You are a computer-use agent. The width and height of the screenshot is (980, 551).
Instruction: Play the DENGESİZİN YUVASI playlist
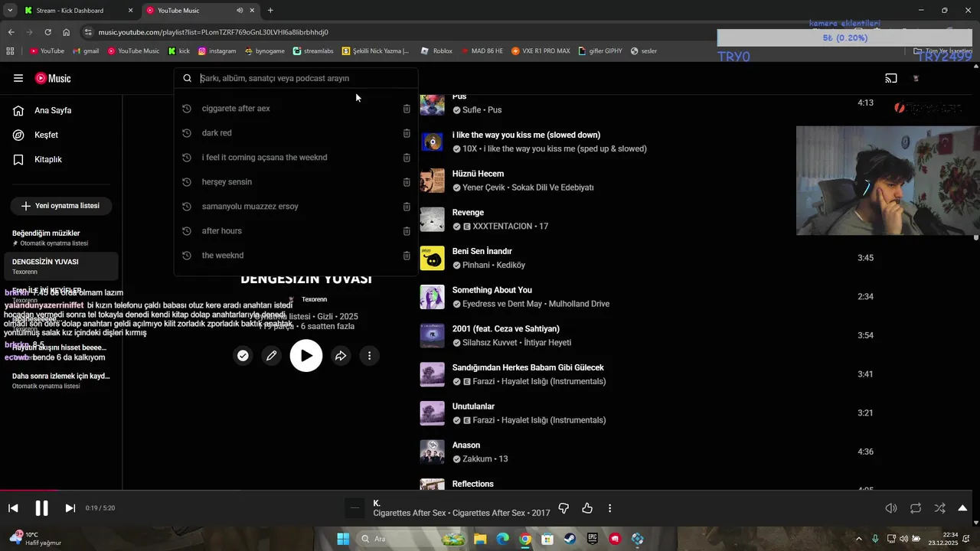click(306, 356)
